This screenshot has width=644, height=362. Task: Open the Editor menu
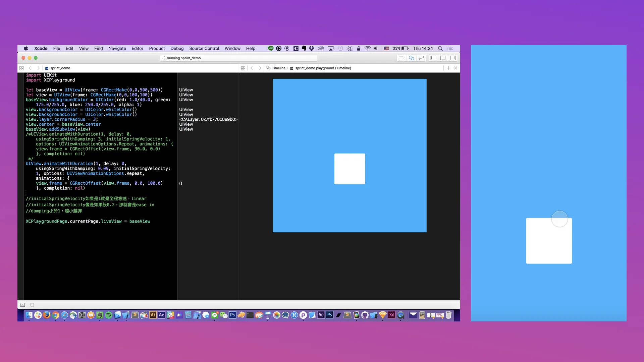137,48
